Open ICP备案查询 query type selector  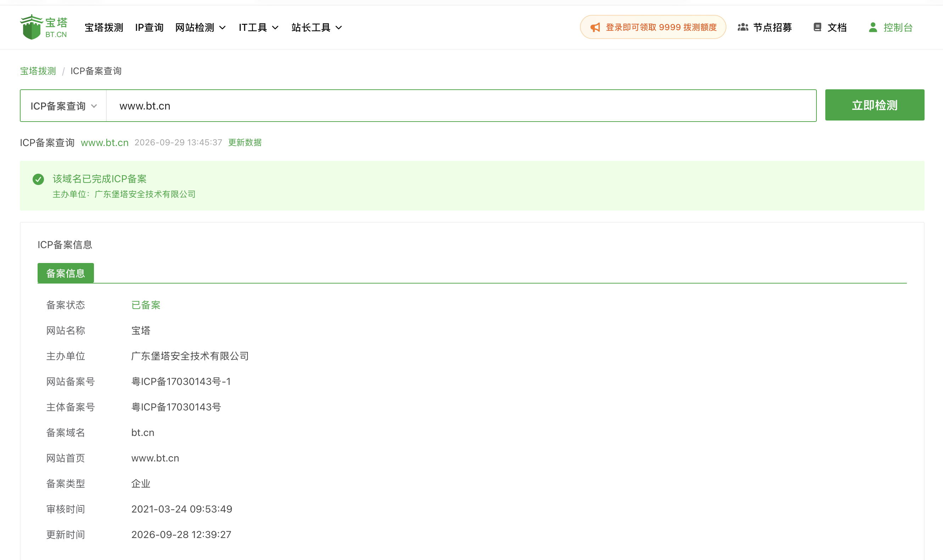(x=63, y=106)
